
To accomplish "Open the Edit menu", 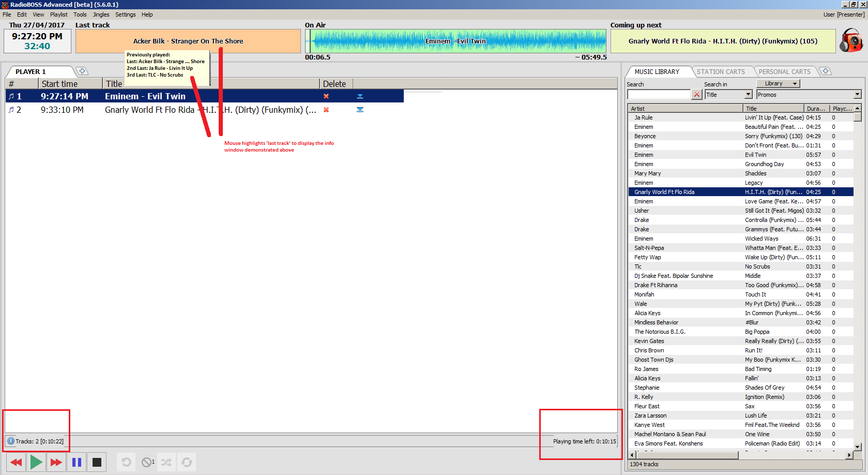I will pyautogui.click(x=22, y=14).
